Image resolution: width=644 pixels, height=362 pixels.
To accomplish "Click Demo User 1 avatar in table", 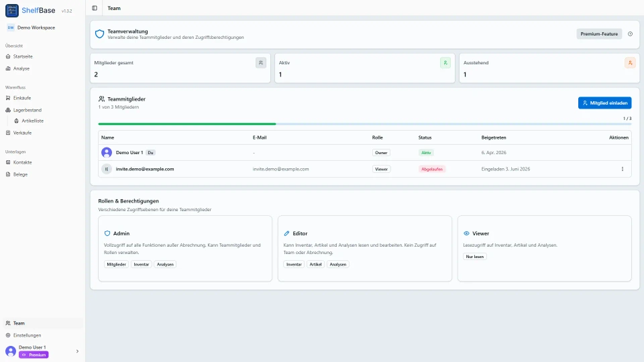I will pyautogui.click(x=107, y=153).
